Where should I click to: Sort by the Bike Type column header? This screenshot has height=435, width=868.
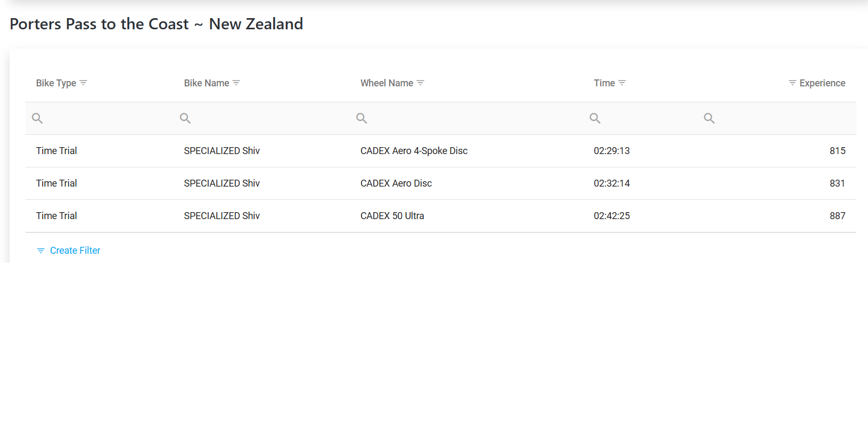click(x=56, y=83)
